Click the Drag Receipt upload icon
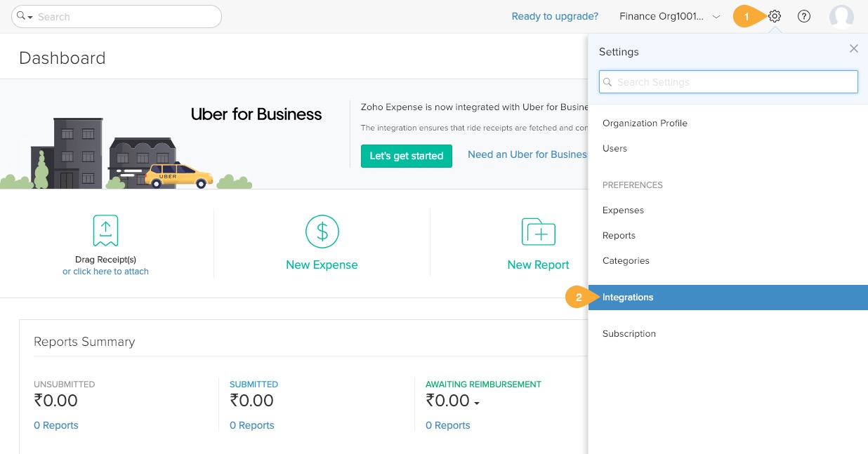 105,231
